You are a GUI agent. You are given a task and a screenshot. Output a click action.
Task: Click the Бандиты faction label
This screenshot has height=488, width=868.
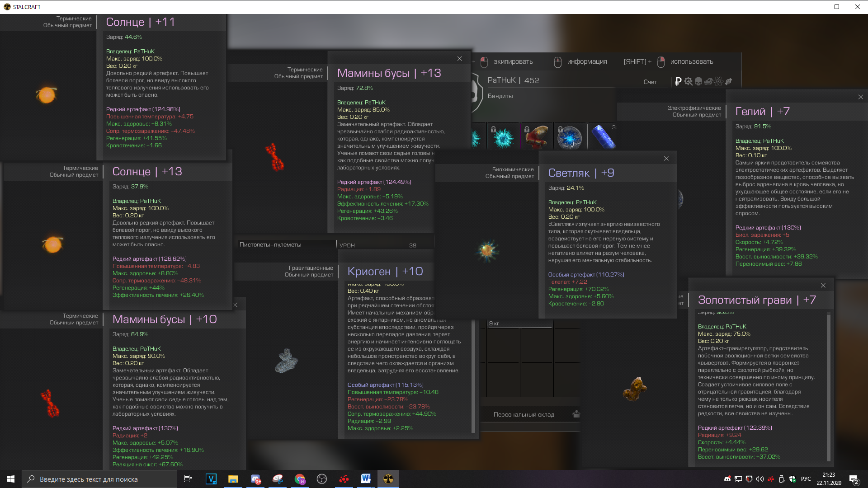[500, 96]
